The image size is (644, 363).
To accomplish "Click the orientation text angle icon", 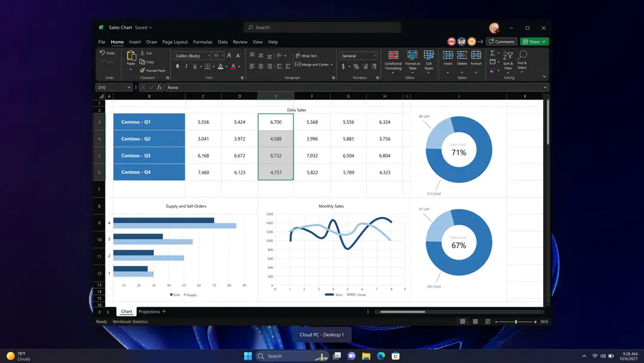I will point(280,56).
